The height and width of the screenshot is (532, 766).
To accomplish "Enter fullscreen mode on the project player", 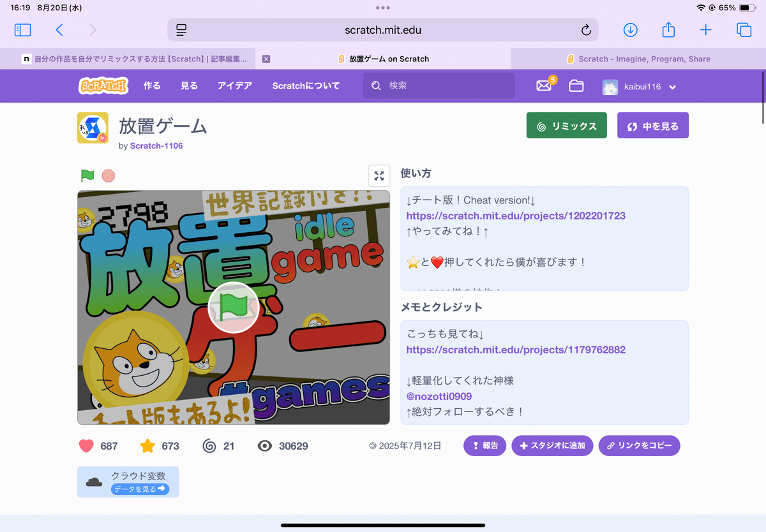I will tap(379, 175).
